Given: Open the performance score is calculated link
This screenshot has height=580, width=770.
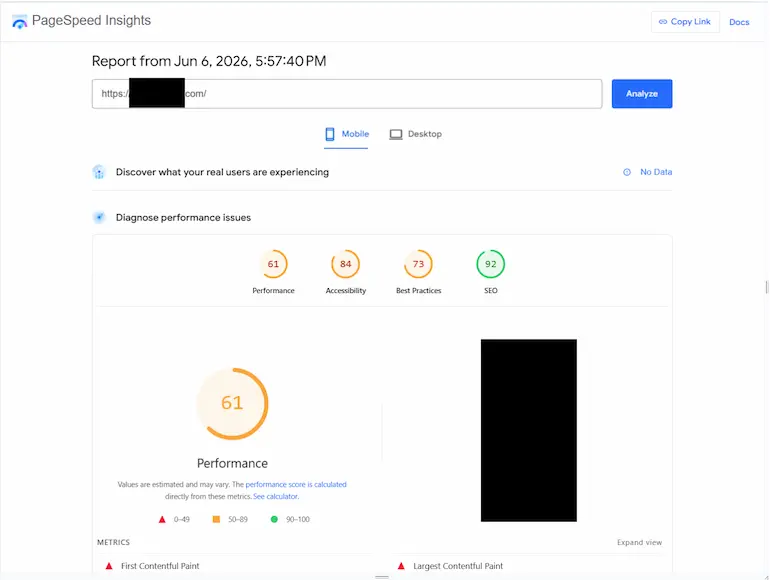Looking at the screenshot, I should point(296,484).
